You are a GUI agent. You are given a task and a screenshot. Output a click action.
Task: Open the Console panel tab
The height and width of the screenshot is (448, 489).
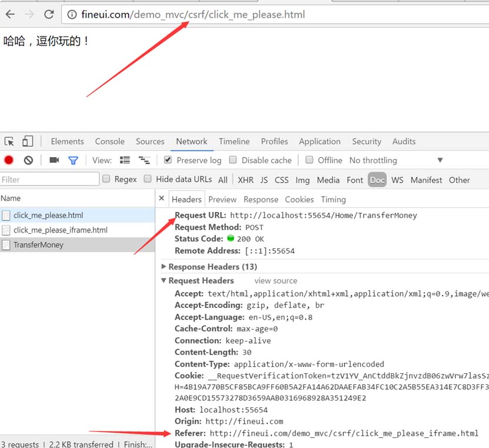click(x=110, y=141)
